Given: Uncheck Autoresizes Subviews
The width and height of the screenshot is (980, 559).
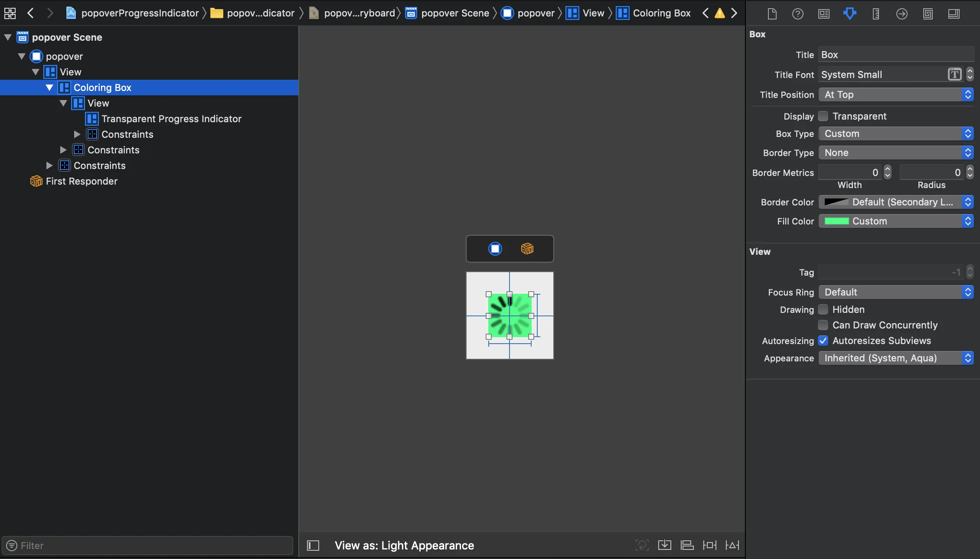Looking at the screenshot, I should 823,341.
